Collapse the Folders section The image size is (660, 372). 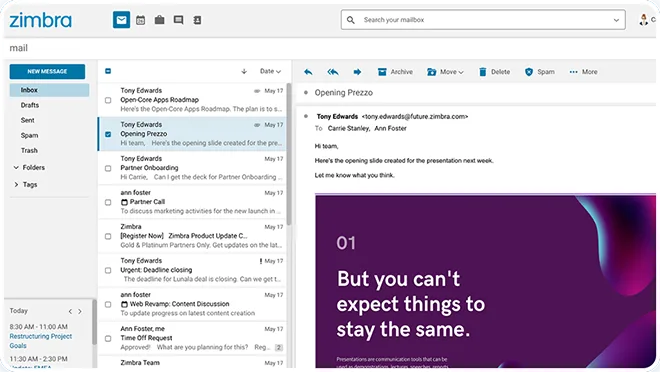tap(16, 167)
